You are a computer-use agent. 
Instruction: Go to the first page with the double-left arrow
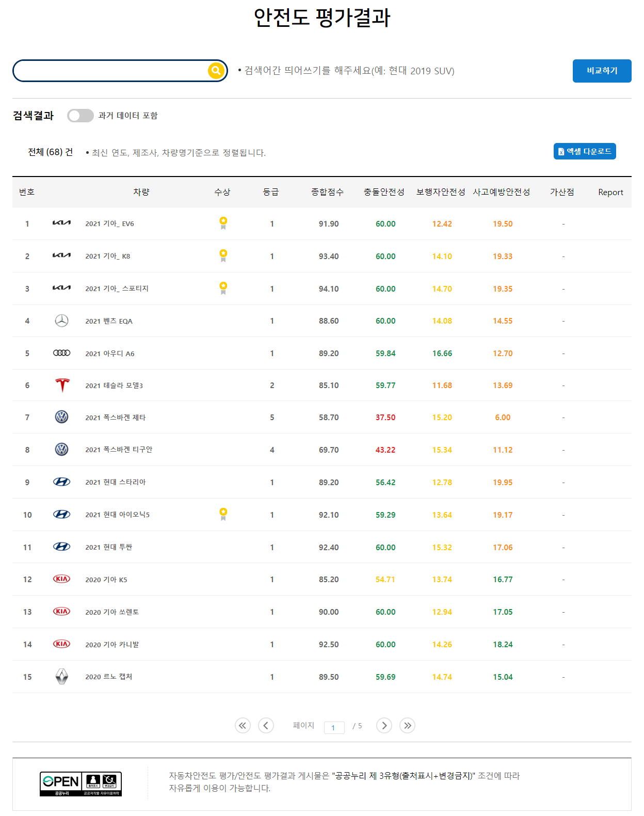pyautogui.click(x=243, y=726)
